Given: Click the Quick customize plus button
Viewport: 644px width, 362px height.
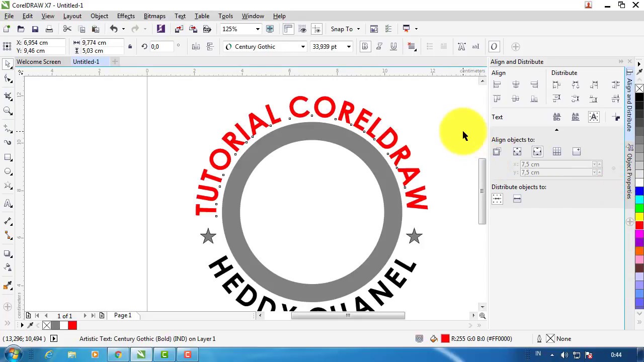Looking at the screenshot, I should point(516,47).
